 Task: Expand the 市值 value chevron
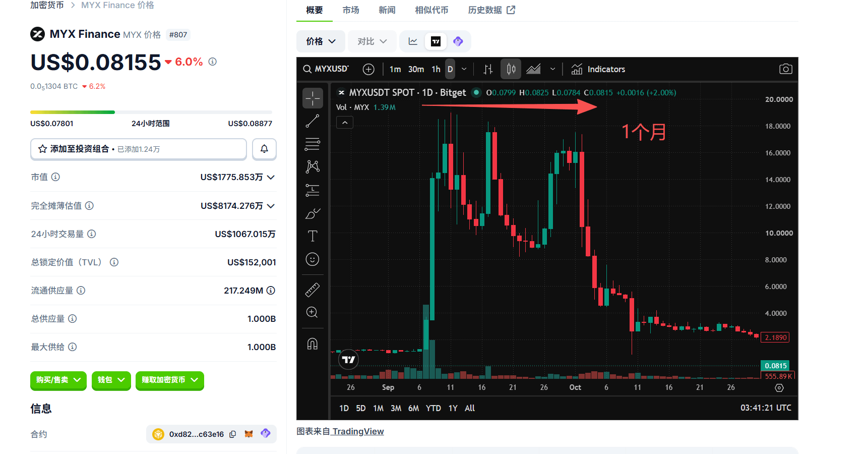point(271,177)
